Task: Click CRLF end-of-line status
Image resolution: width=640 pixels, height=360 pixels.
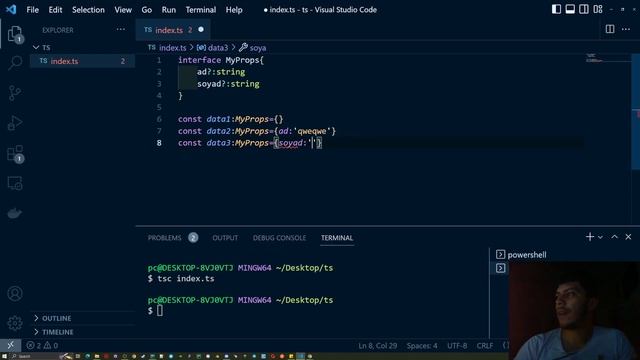Action: click(484, 346)
